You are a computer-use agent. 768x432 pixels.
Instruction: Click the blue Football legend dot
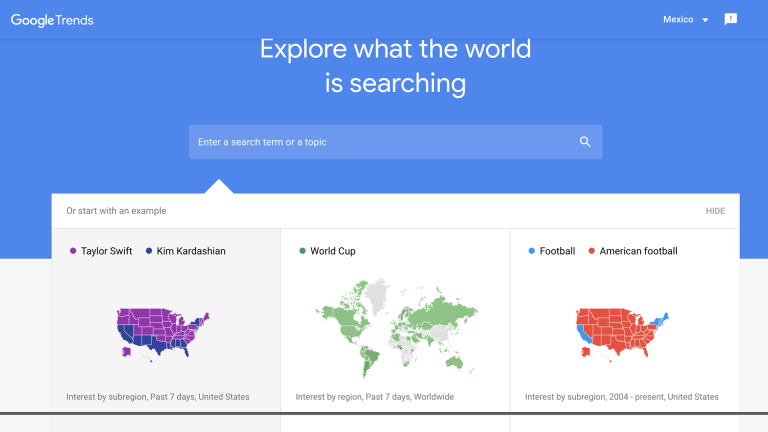tap(532, 251)
